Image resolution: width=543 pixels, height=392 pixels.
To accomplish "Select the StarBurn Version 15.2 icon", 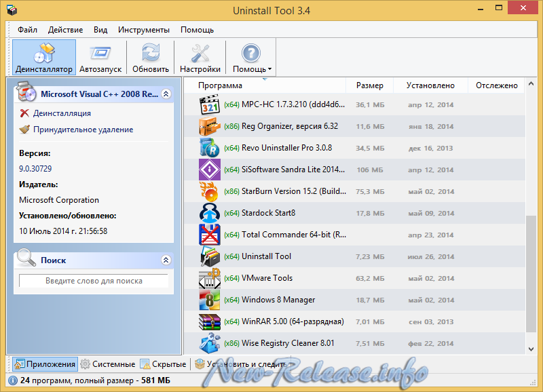I will pyautogui.click(x=210, y=191).
